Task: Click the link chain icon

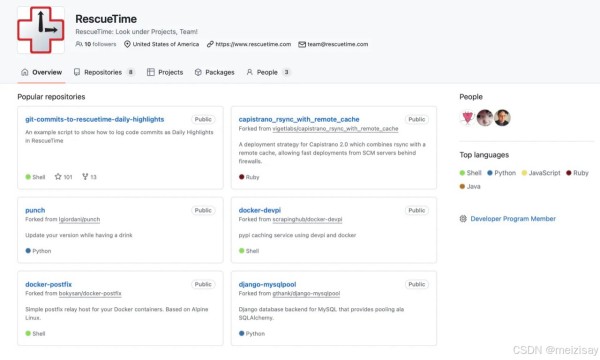Action: click(210, 44)
